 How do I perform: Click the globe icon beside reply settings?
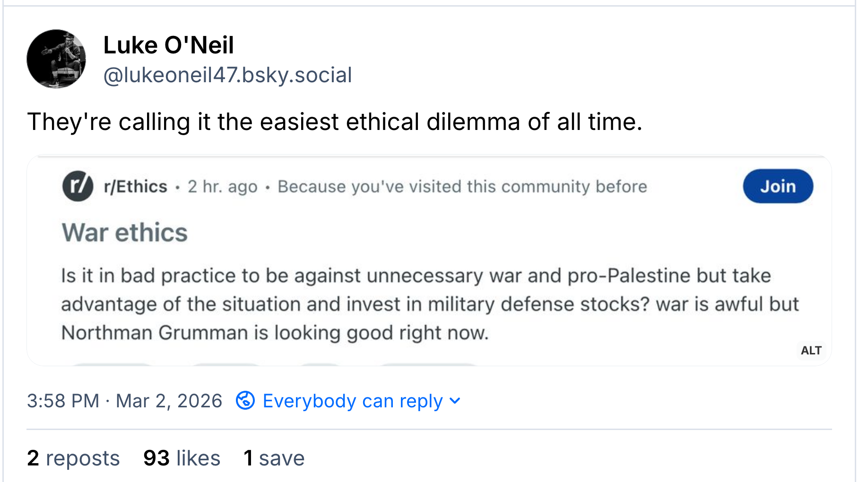(x=245, y=401)
